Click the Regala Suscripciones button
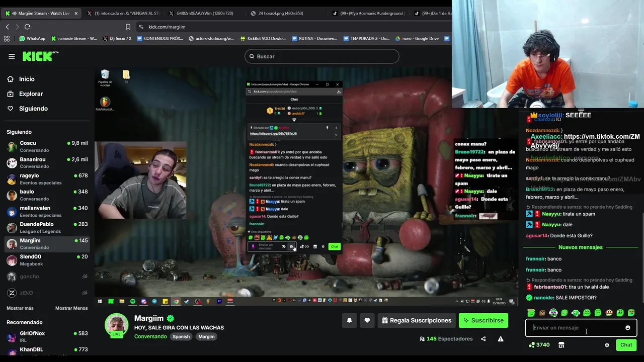The image size is (644, 362). click(416, 320)
